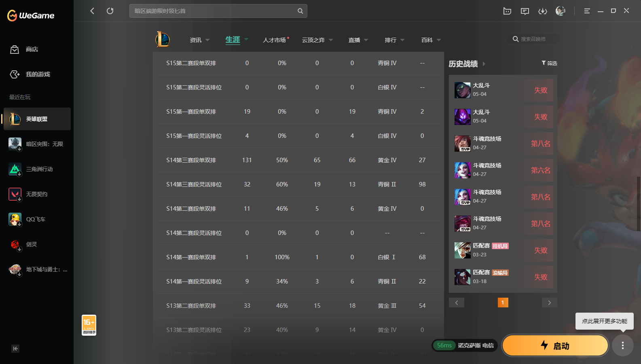Screen dimensions: 641x364
Task: Select 三角洲行动 in recent games
Action: point(37,169)
